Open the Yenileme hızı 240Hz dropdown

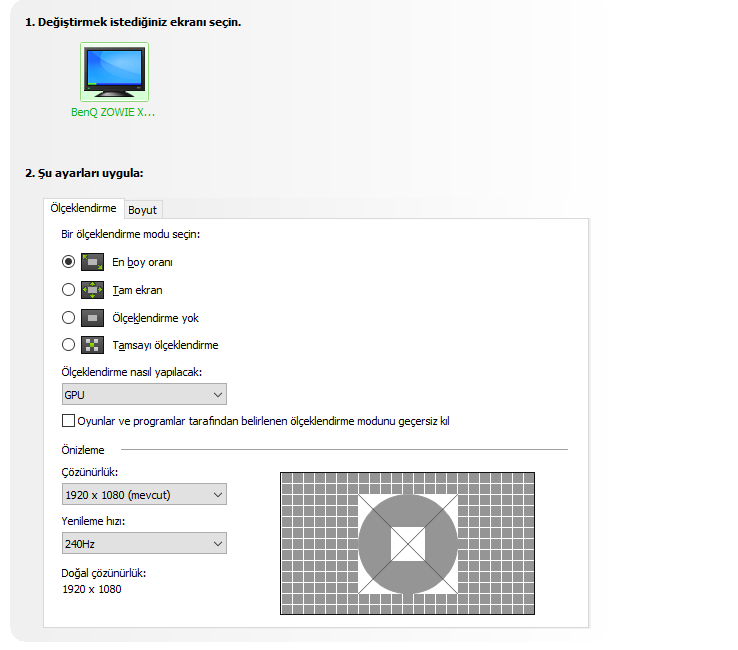144,543
